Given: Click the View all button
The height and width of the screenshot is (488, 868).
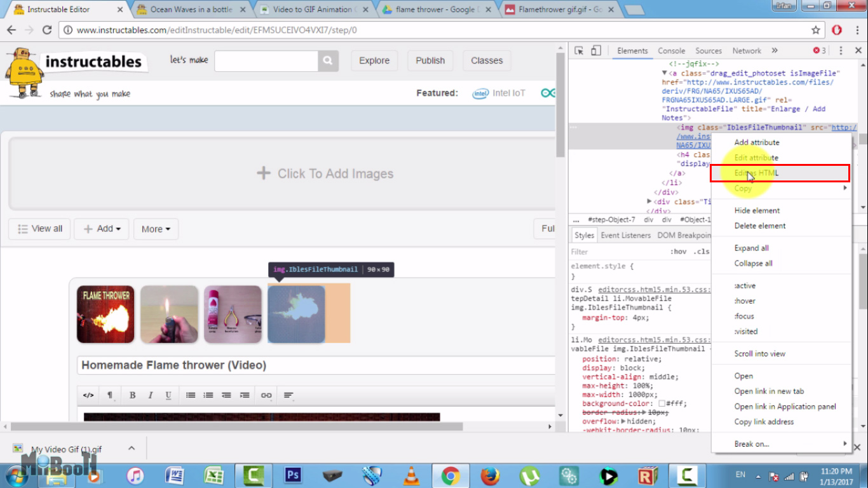Looking at the screenshot, I should (x=40, y=229).
